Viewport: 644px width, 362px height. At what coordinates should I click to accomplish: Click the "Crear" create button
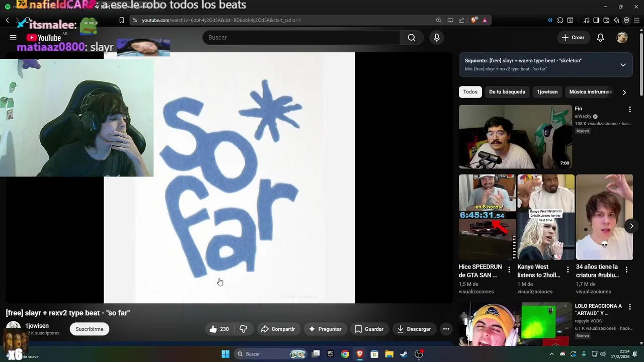click(573, 38)
